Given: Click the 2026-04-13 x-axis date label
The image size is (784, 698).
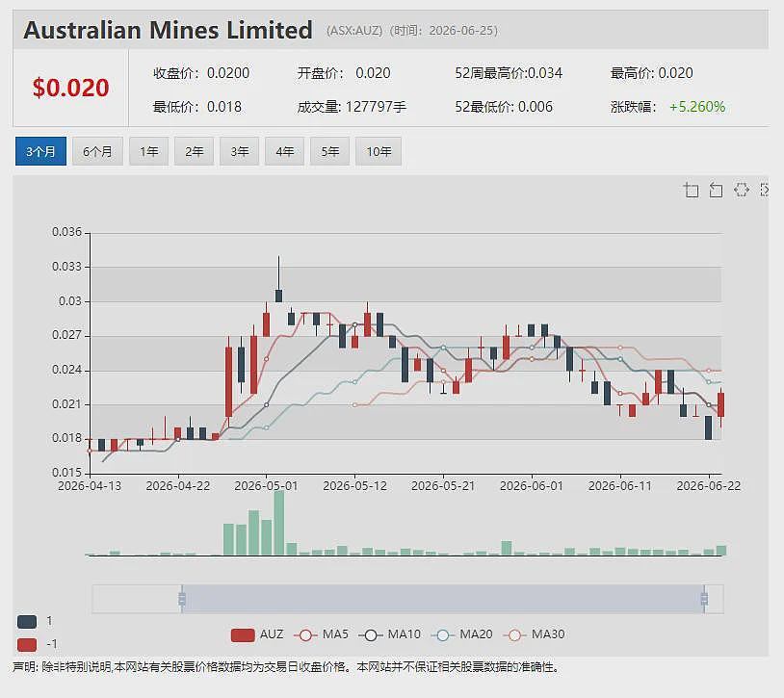Looking at the screenshot, I should pos(90,485).
